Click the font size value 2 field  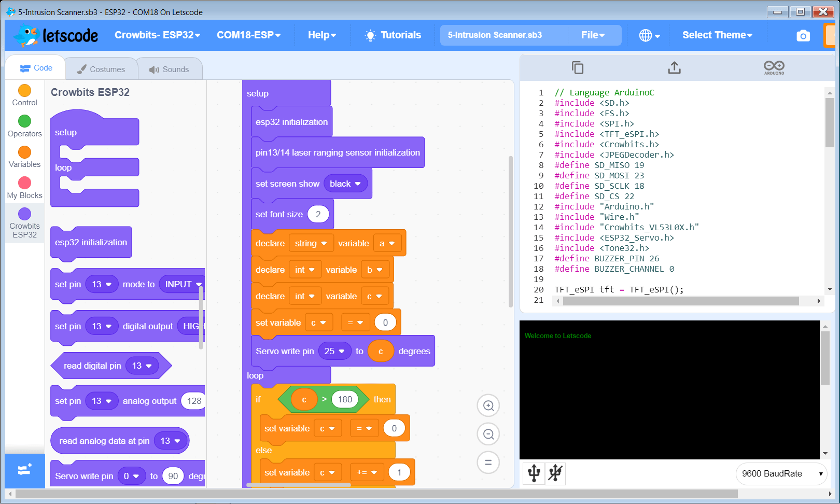tap(318, 214)
